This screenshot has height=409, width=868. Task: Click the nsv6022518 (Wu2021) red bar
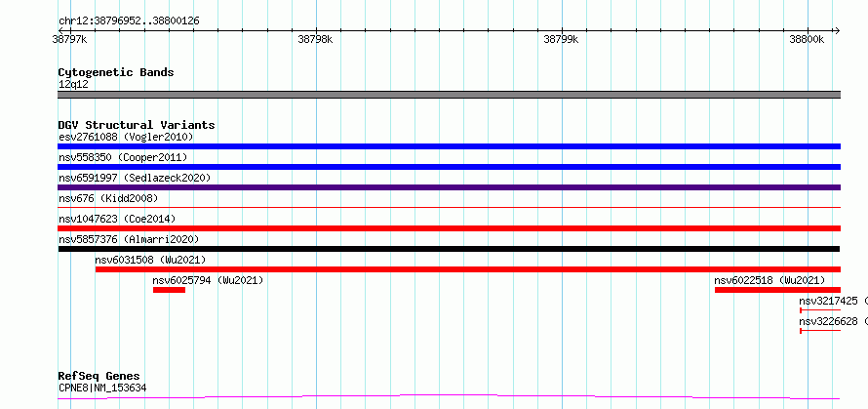[777, 290]
